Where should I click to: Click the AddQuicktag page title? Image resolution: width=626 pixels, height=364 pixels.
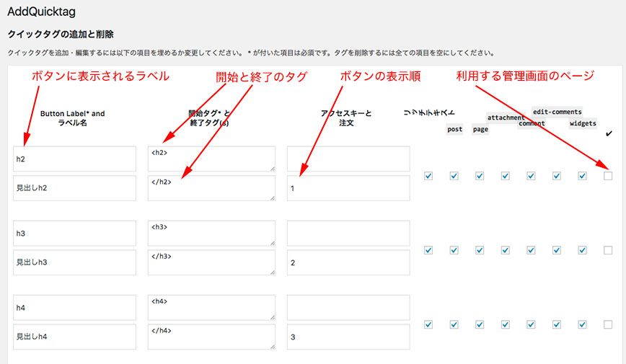pos(42,12)
